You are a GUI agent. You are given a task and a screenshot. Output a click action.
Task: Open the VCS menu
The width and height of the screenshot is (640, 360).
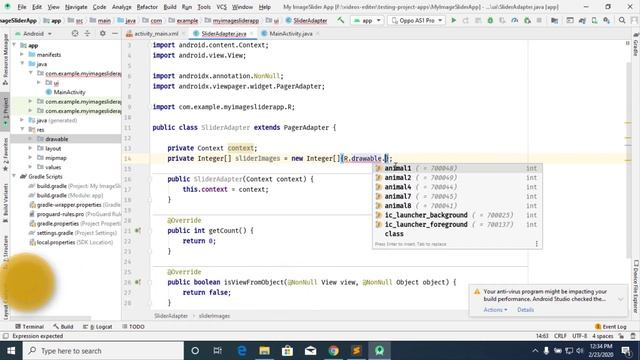222,7
